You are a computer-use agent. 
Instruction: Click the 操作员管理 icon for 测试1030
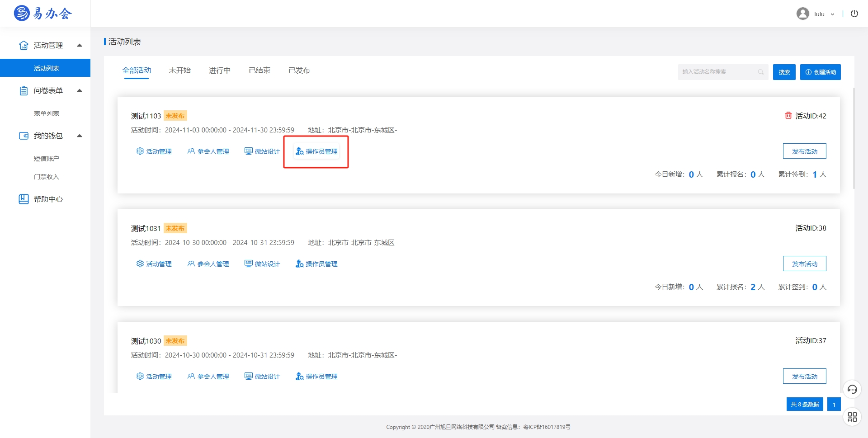coord(299,376)
